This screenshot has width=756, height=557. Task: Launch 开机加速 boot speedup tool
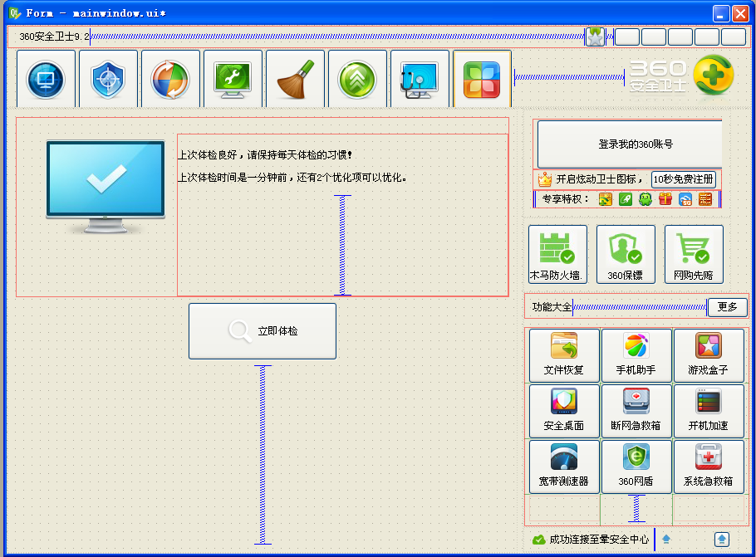[709, 411]
